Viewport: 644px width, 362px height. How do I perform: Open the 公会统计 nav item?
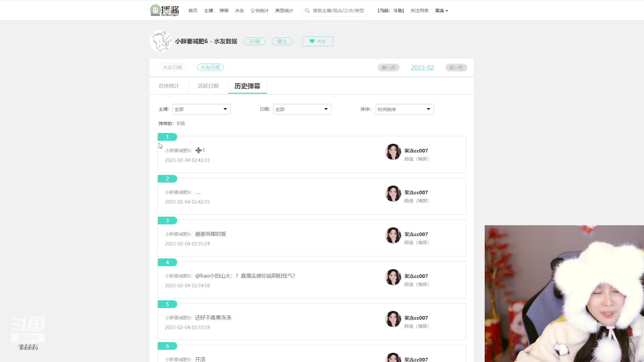click(x=259, y=11)
